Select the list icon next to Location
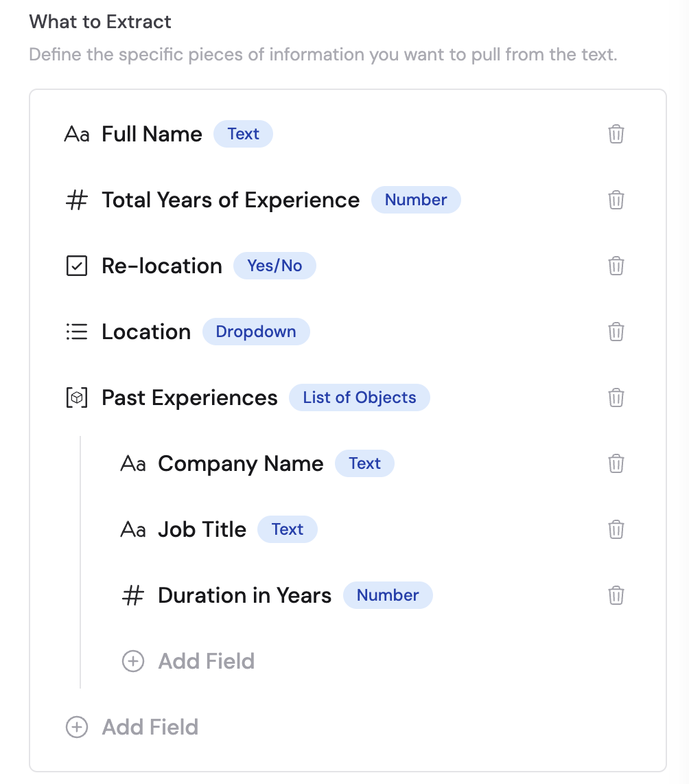The width and height of the screenshot is (689, 784). pos(77,332)
